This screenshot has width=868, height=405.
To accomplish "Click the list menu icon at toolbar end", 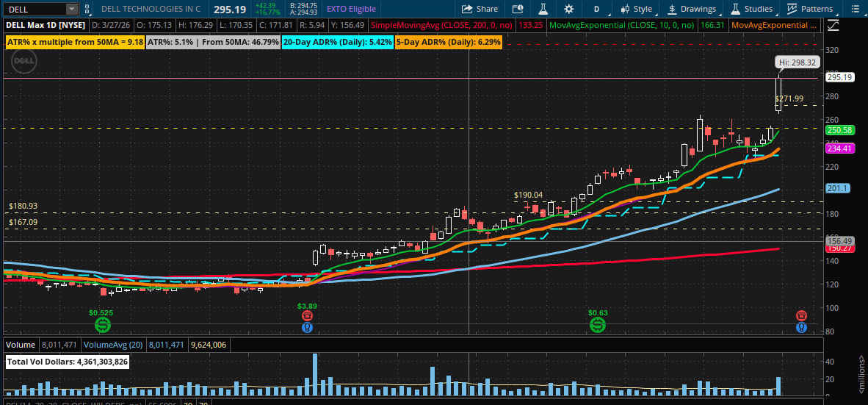I will pyautogui.click(x=856, y=9).
